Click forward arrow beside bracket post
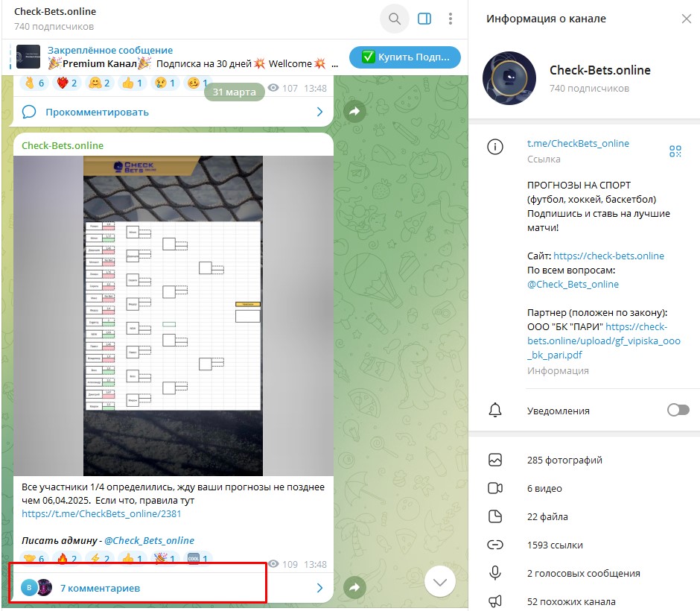The width and height of the screenshot is (700, 611). pos(354,587)
